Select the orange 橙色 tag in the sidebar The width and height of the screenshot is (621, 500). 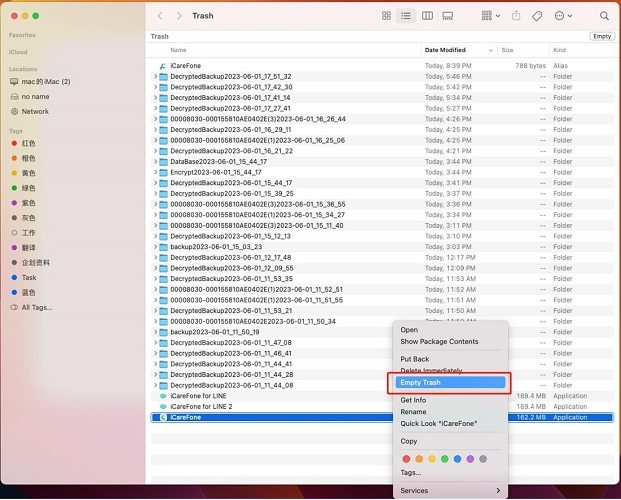(x=23, y=158)
